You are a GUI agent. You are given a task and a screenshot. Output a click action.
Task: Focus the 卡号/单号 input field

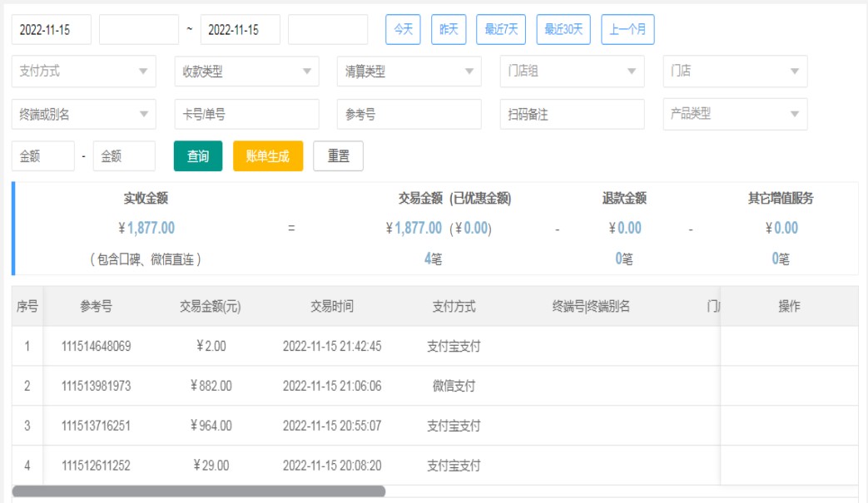pyautogui.click(x=246, y=114)
